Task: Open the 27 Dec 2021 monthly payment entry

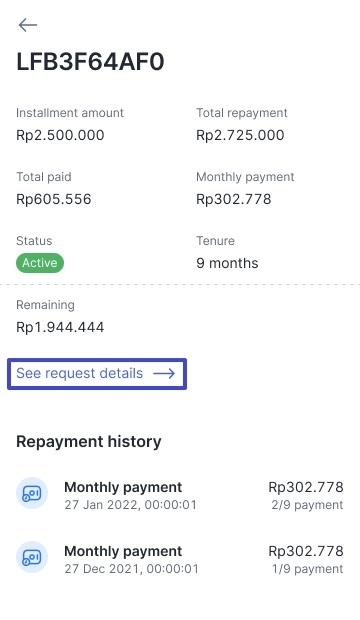Action: (180, 559)
